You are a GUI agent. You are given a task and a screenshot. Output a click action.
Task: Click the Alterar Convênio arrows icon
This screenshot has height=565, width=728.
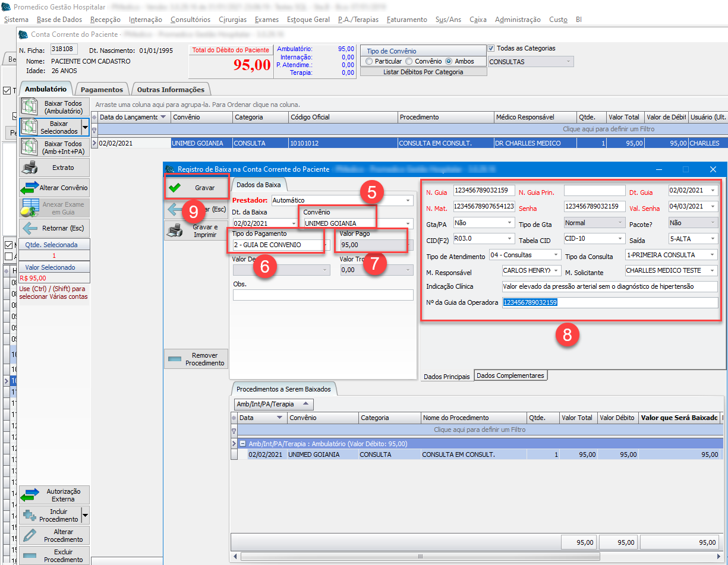[55, 188]
